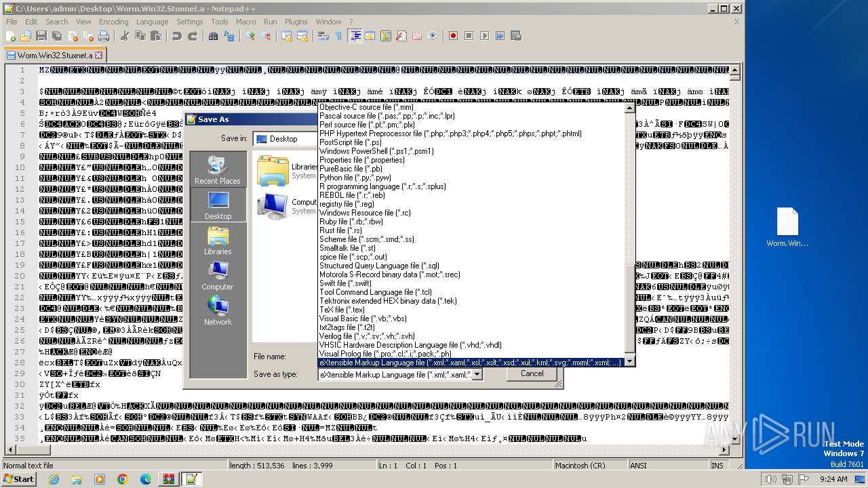The width and height of the screenshot is (868, 488).
Task: Click the Cut scissors icon
Action: (x=125, y=36)
